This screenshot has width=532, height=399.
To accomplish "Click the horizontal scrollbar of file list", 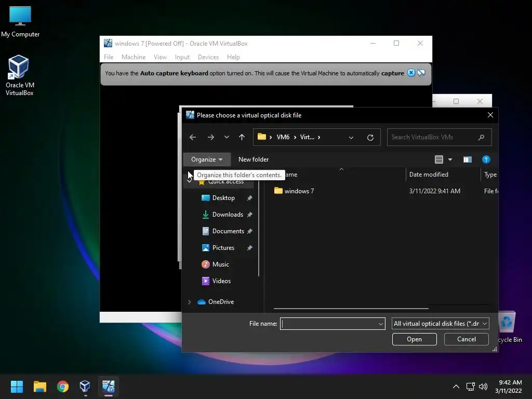I will click(351, 309).
